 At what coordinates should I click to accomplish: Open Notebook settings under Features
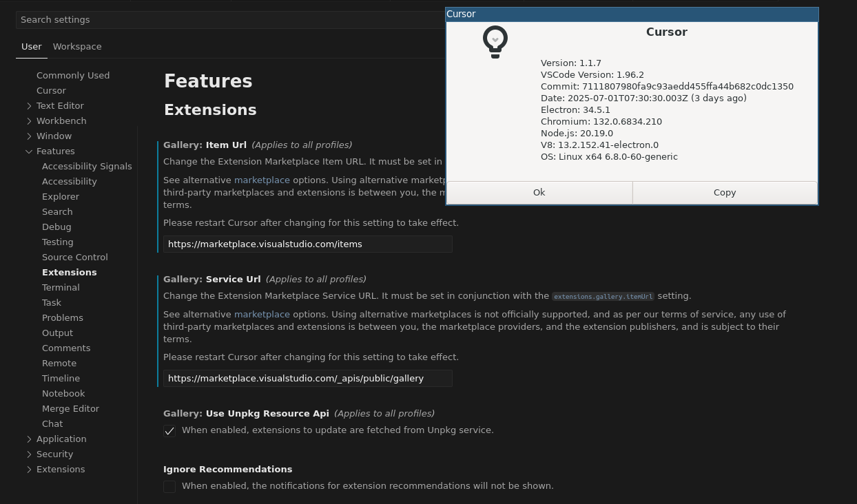(63, 394)
